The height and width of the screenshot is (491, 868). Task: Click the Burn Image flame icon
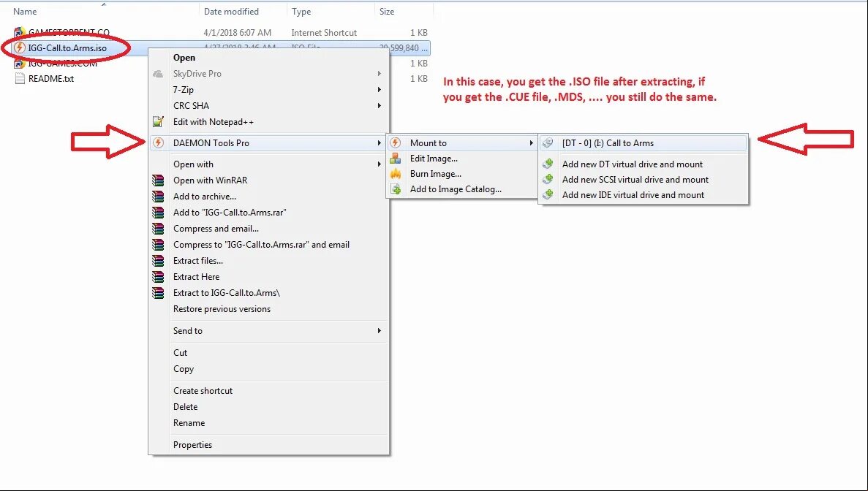point(396,174)
